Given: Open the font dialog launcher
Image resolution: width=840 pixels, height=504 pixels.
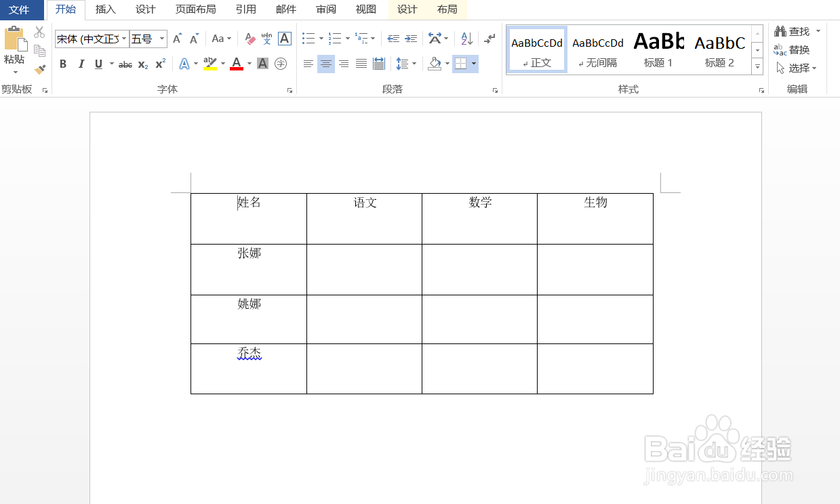Looking at the screenshot, I should point(289,90).
